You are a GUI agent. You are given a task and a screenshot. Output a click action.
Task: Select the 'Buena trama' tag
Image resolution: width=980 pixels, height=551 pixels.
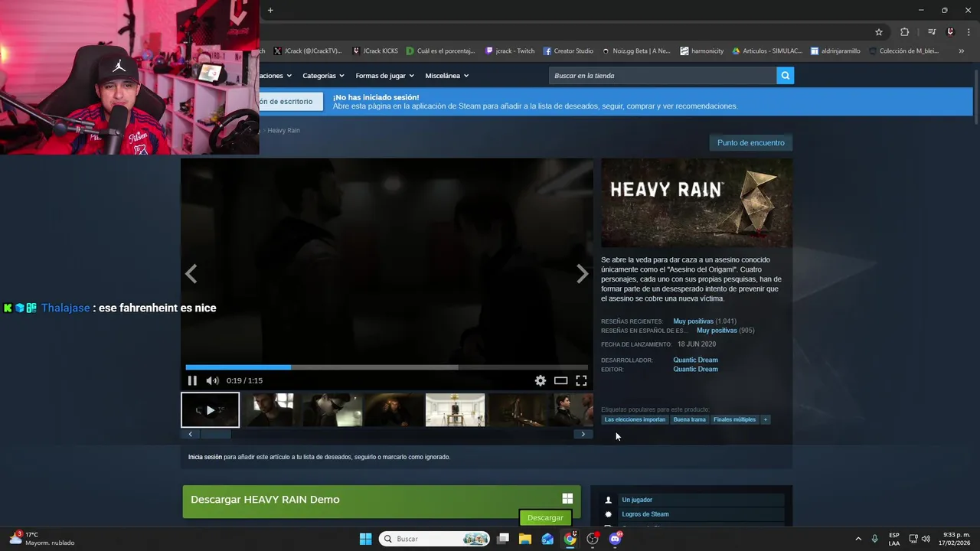[x=689, y=419]
